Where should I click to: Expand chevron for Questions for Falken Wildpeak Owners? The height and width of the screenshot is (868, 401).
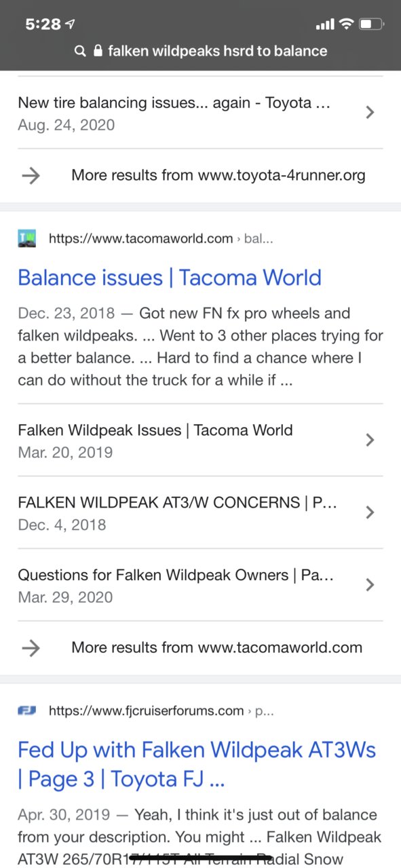[x=370, y=585]
